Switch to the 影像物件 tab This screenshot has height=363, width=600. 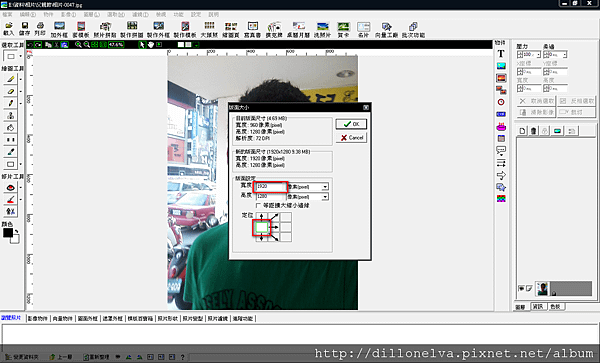pos(38,318)
